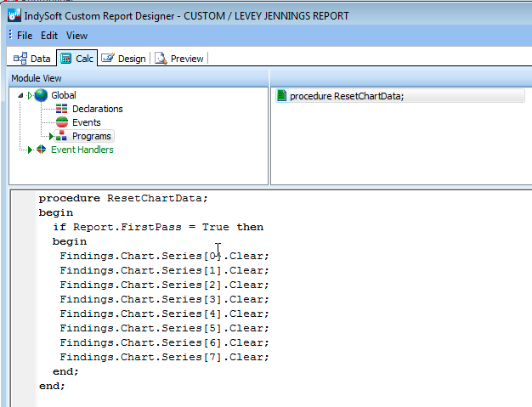Click the Global globe icon

[x=41, y=95]
